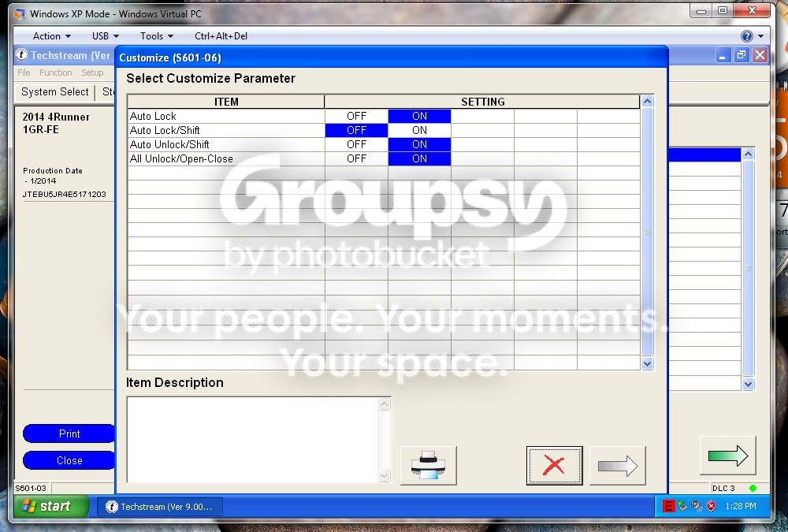Set Auto Lock to OFF
Viewport: 788px width, 532px height.
356,116
